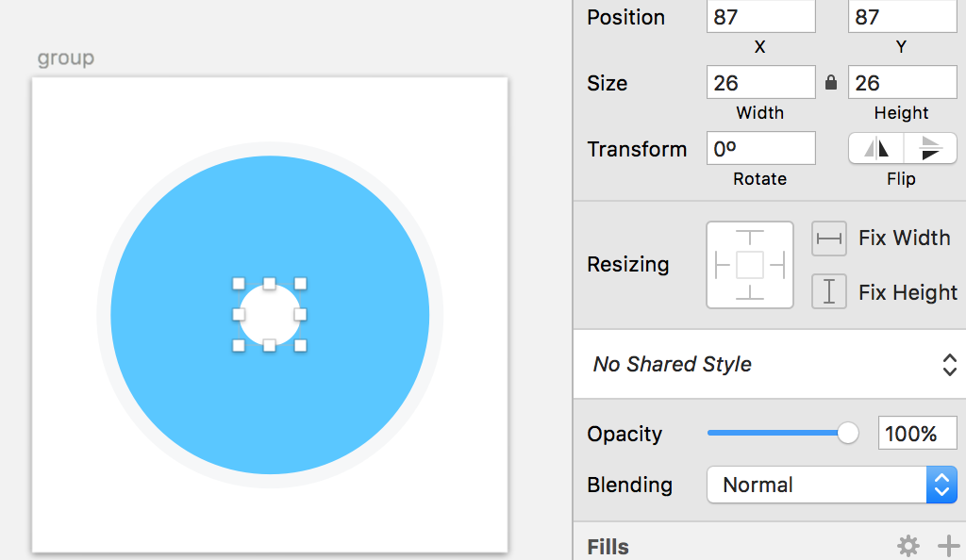Screen dimensions: 966x560
Task: Add a new fill with plus icon
Action: [947, 545]
